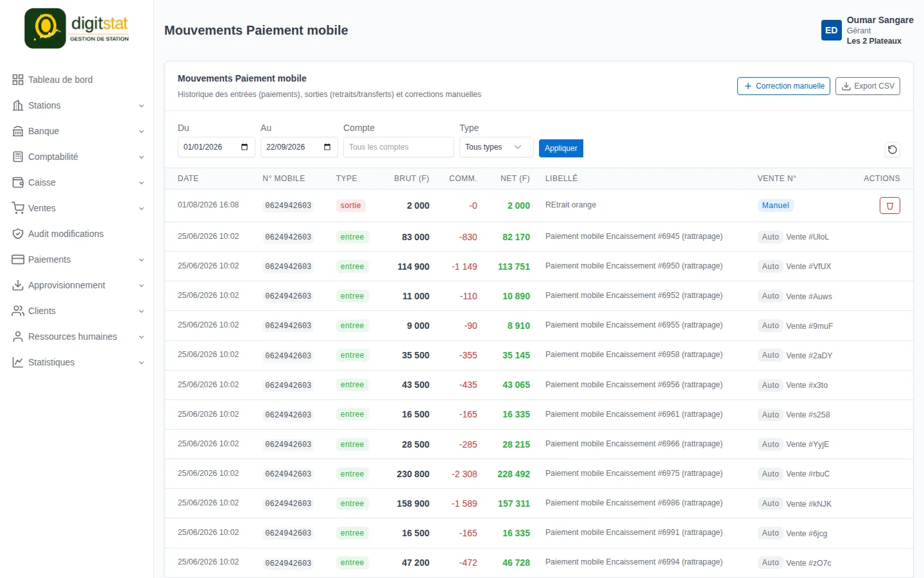Image resolution: width=924 pixels, height=578 pixels.
Task: Expand the Caisse submenu chevron
Action: [141, 183]
